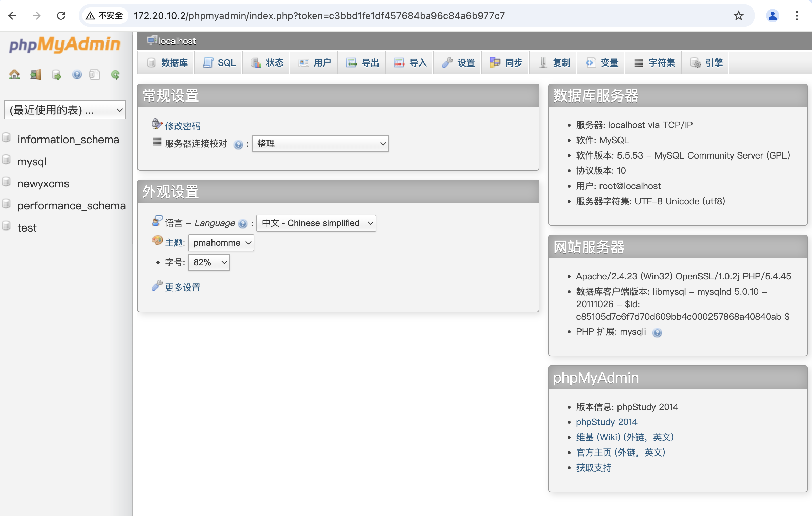
Task: Click help icon next to PHP扩展 mysqli
Action: [x=657, y=333]
